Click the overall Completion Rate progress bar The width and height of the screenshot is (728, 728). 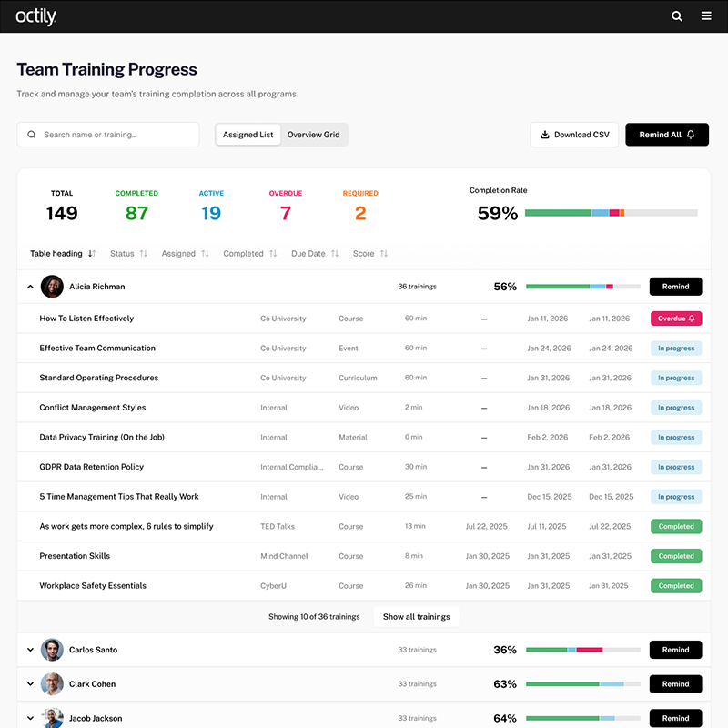(611, 213)
